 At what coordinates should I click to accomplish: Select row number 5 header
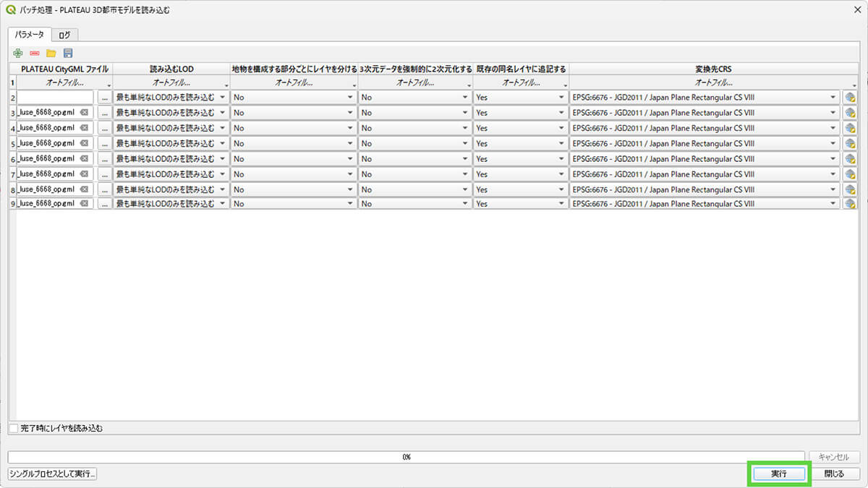coord(13,143)
